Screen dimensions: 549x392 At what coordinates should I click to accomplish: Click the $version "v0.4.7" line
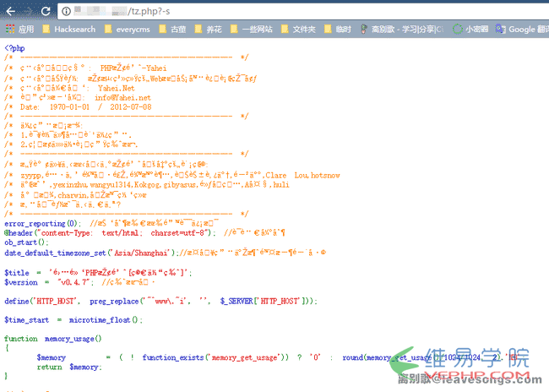click(x=79, y=282)
